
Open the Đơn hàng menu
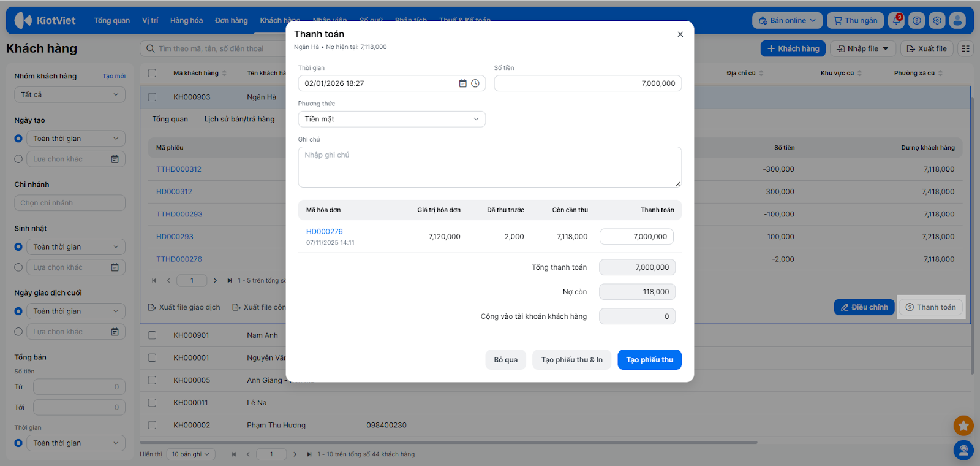coord(232,20)
